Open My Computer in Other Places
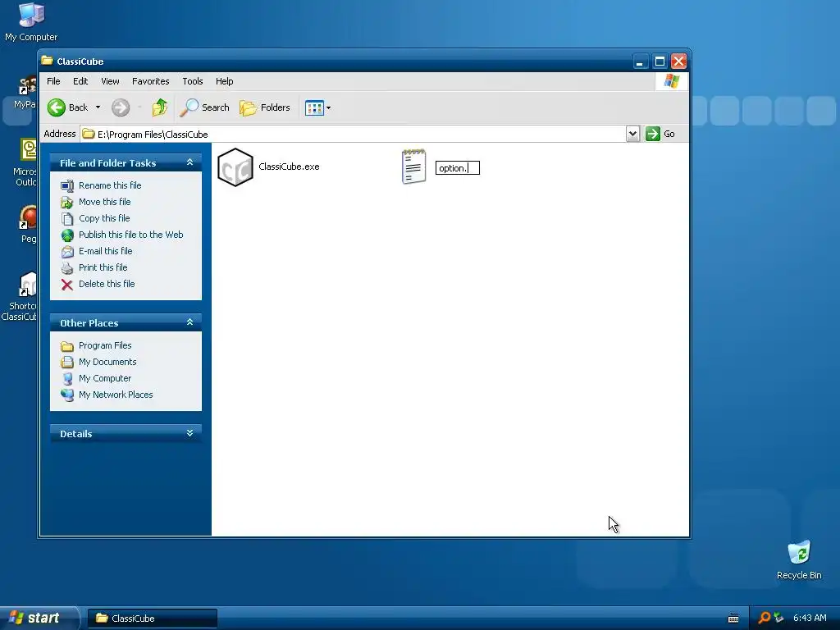 pyautogui.click(x=105, y=378)
